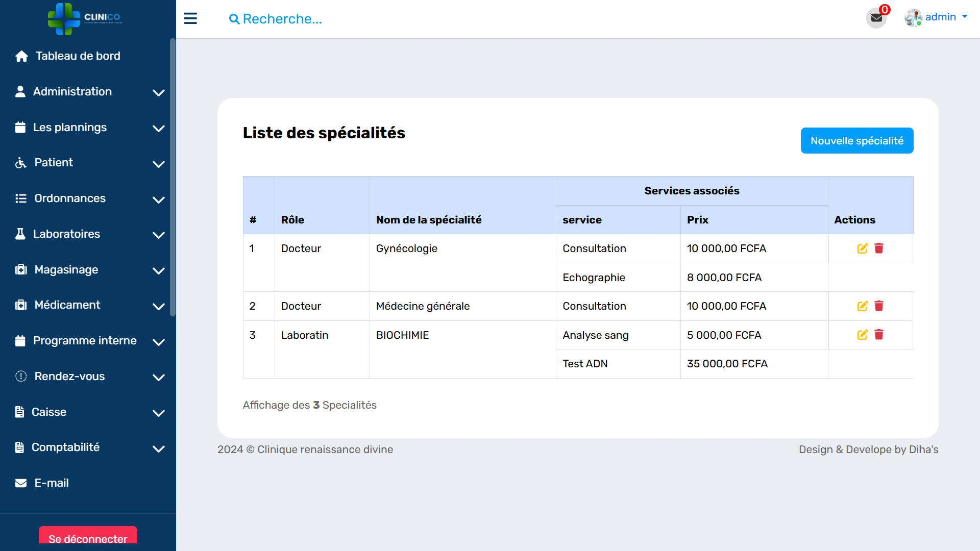Open the messages envelope icon
Screen dimensions: 980x551
point(876,18)
